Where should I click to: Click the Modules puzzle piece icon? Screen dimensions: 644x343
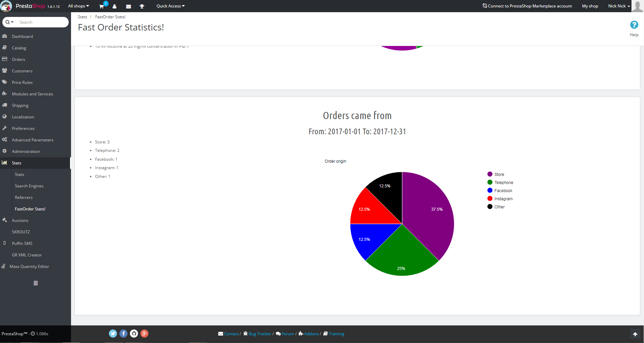click(x=5, y=94)
